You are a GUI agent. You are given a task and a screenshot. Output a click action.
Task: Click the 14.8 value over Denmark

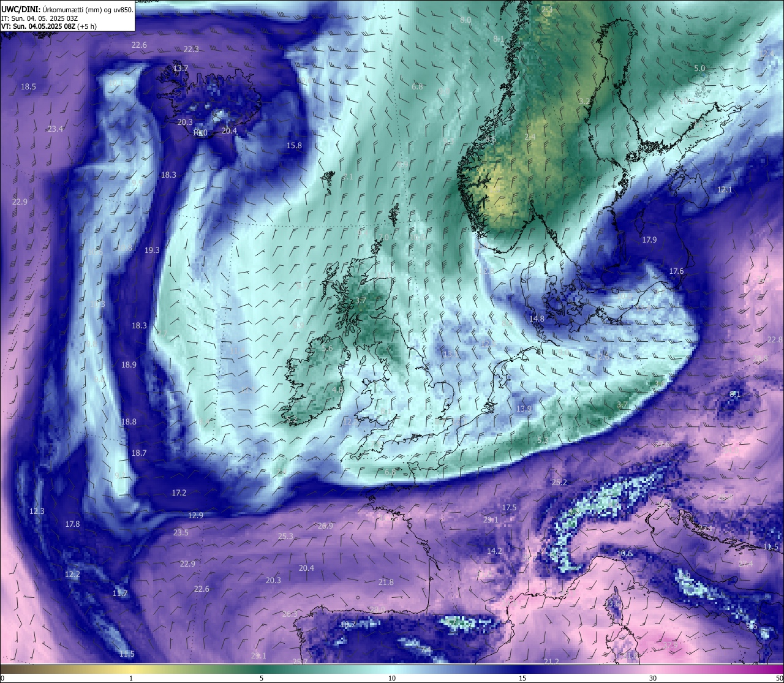(537, 319)
